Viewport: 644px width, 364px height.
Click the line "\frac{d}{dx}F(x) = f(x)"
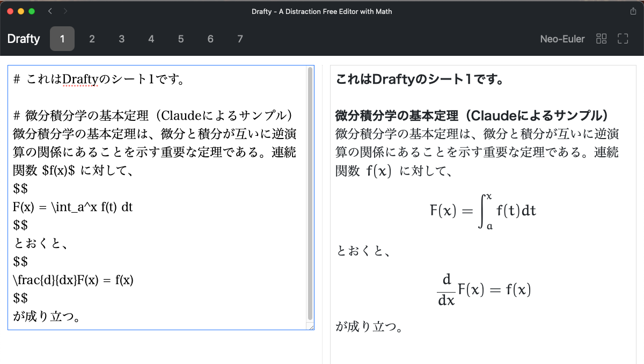click(73, 280)
